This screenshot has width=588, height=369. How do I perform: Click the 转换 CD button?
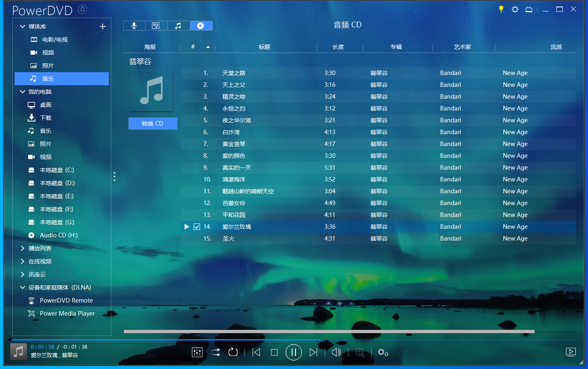click(153, 124)
